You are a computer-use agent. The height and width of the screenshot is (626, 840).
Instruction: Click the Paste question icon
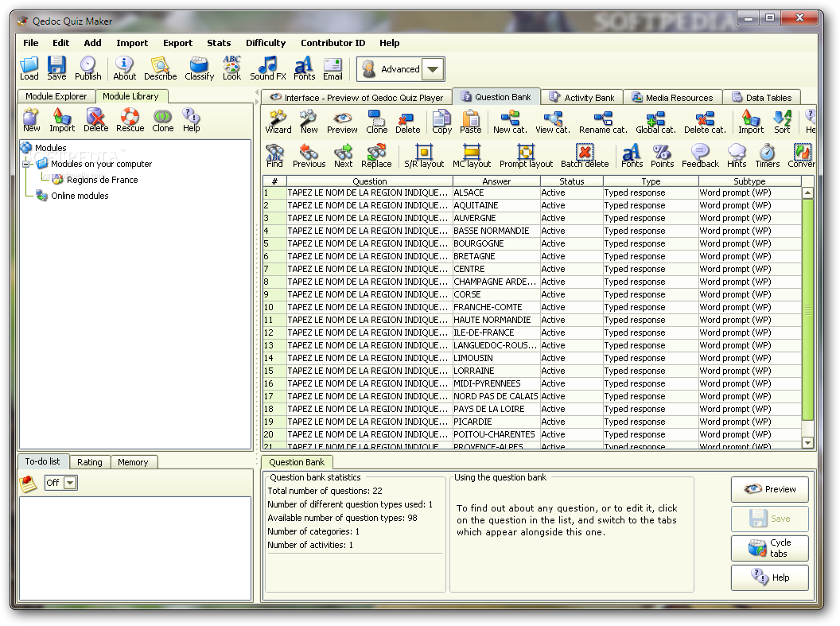(x=471, y=122)
